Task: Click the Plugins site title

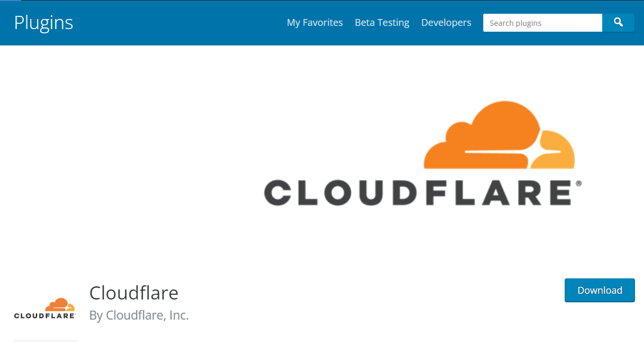Action: click(43, 22)
